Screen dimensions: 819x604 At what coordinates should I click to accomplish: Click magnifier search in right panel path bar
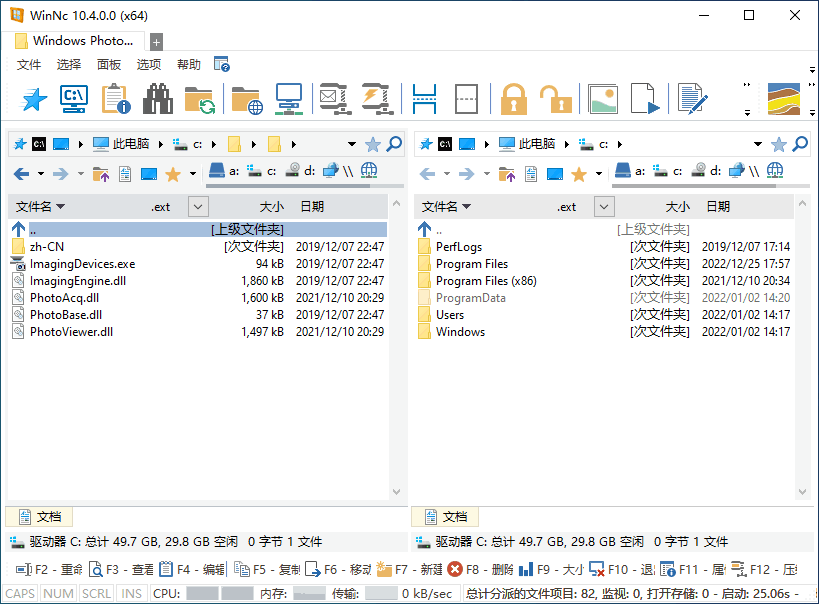pos(800,144)
